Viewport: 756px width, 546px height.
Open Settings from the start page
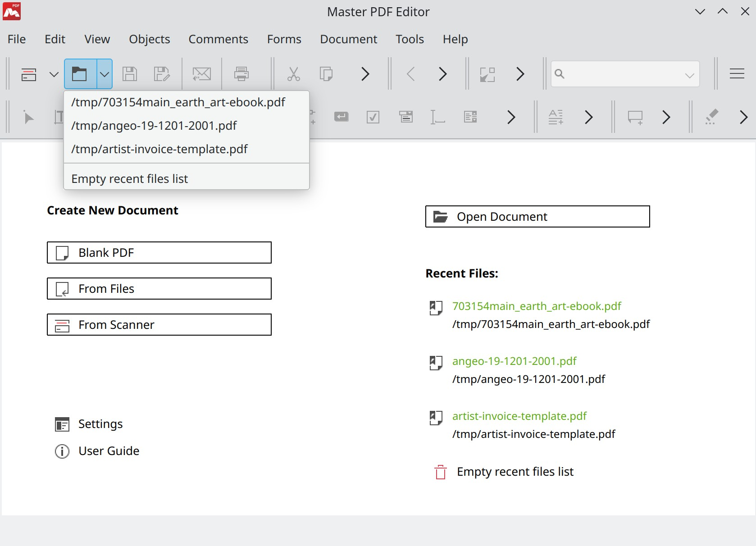click(89, 424)
